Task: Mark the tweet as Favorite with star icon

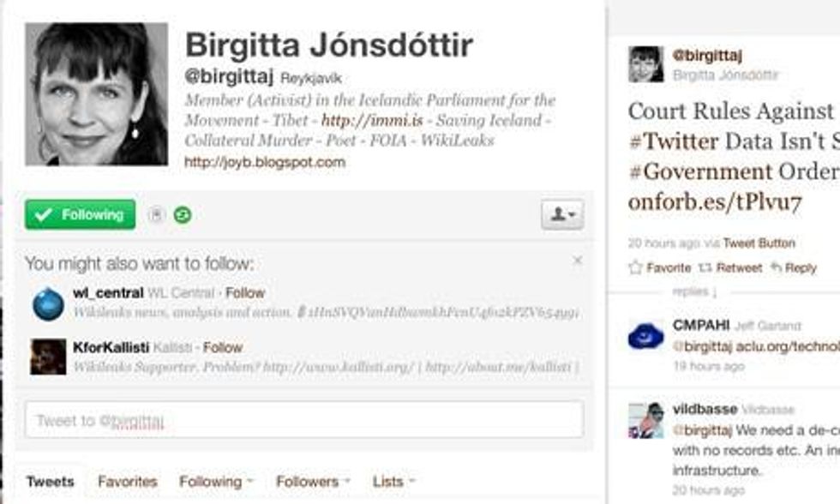Action: (660, 267)
